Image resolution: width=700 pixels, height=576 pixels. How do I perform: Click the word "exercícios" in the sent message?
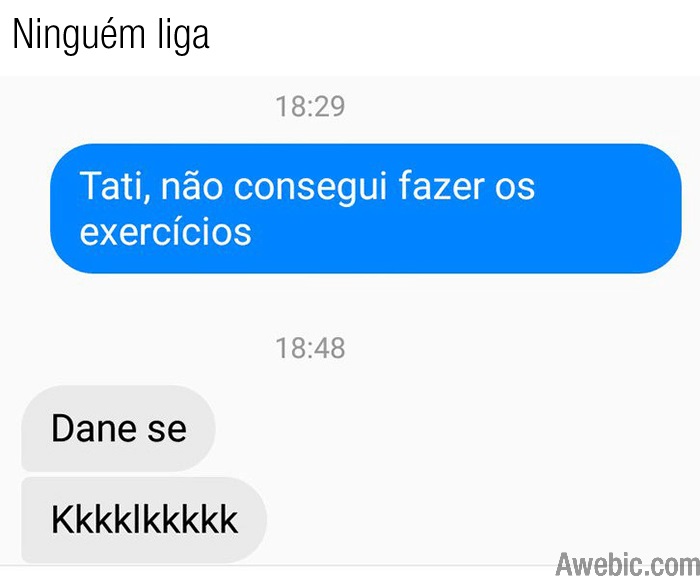pyautogui.click(x=166, y=232)
